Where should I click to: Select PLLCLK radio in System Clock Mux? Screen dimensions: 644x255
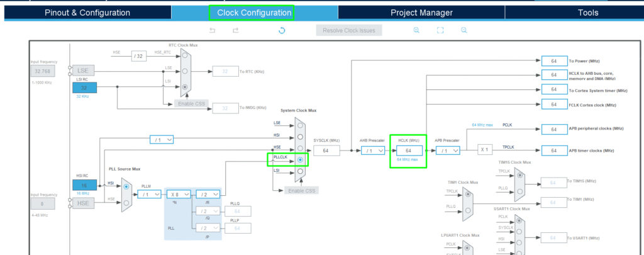click(299, 160)
